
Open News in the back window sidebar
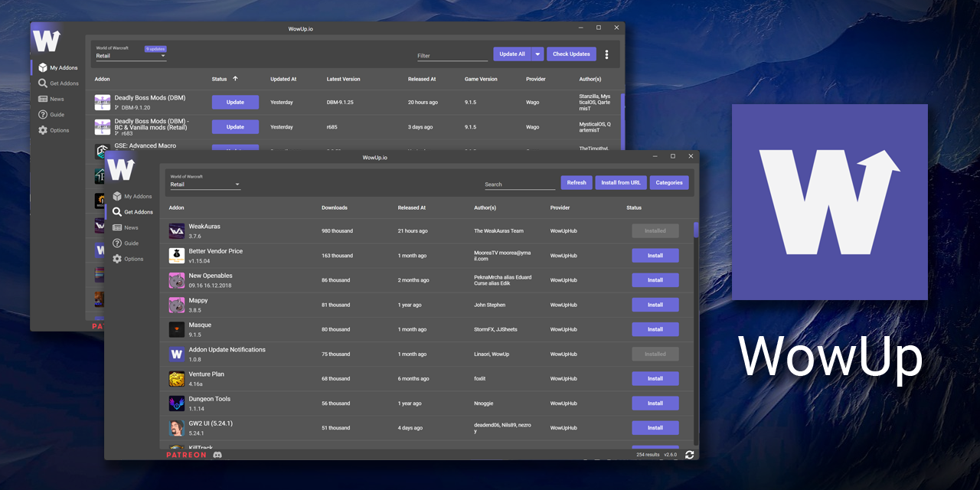(x=51, y=99)
